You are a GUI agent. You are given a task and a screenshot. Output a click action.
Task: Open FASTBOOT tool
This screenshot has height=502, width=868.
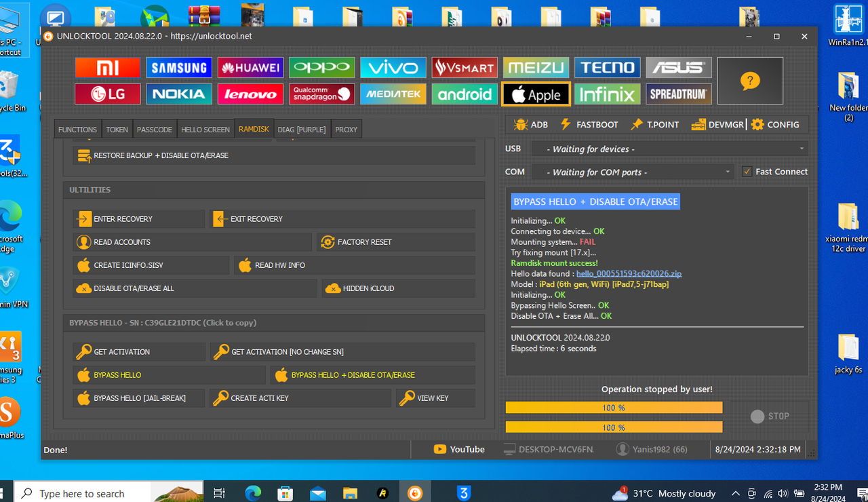[589, 125]
